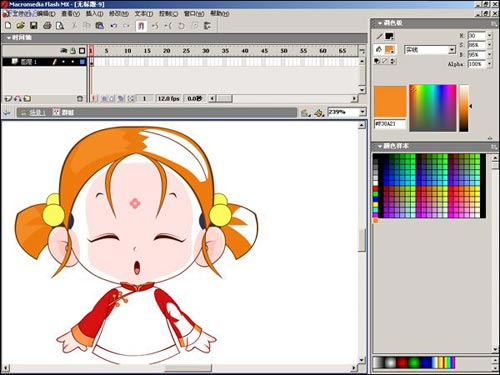Viewport: 500px width, 375px height.
Task: Click the Edit Symbols icon above stage
Action: point(319,113)
